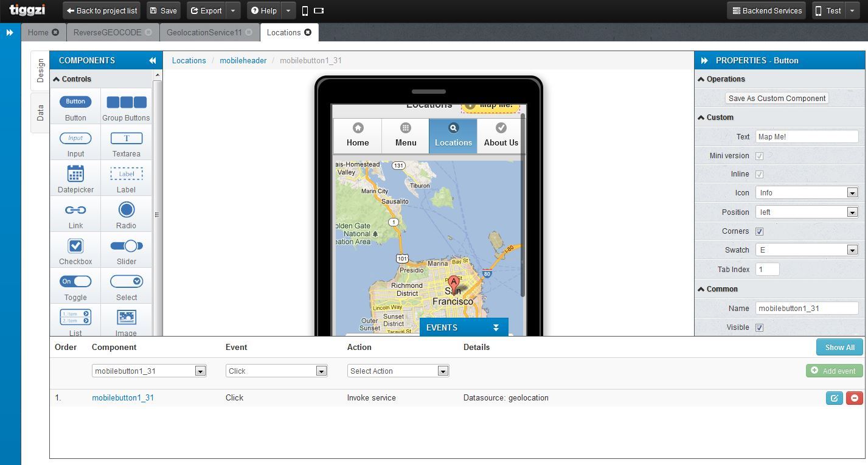The image size is (868, 465).
Task: Toggle the Mini version checkbox
Action: 759,156
